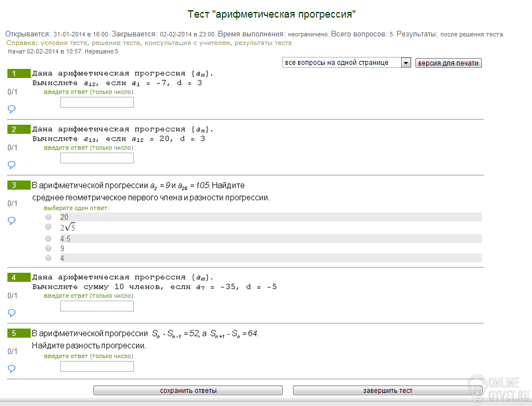Open the questions-per-page dropdown
This screenshot has width=532, height=406.
click(347, 63)
